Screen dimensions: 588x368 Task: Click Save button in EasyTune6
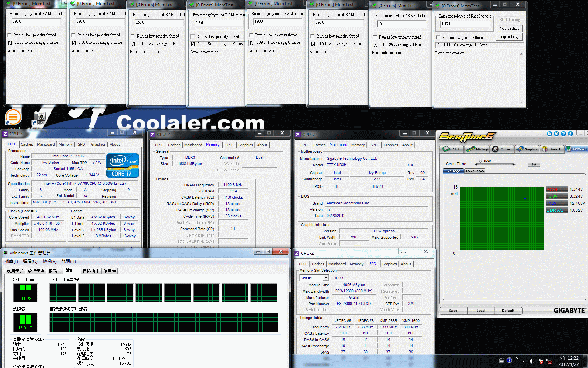tap(453, 311)
